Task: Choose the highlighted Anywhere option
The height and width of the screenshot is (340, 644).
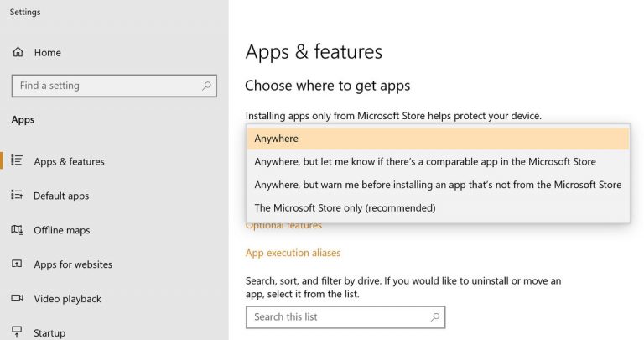Action: [438, 139]
